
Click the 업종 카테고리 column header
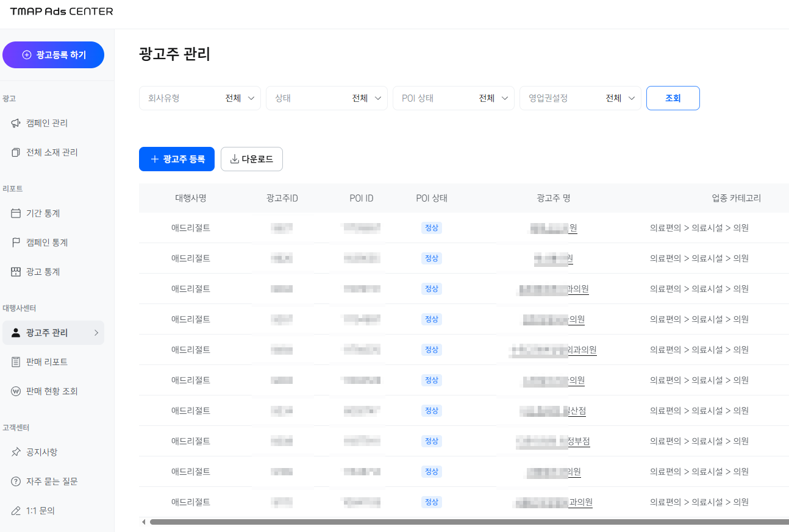(x=737, y=198)
